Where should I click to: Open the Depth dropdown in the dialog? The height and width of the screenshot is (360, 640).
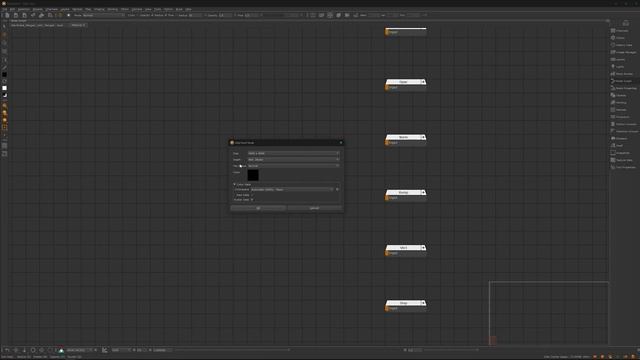[293, 160]
